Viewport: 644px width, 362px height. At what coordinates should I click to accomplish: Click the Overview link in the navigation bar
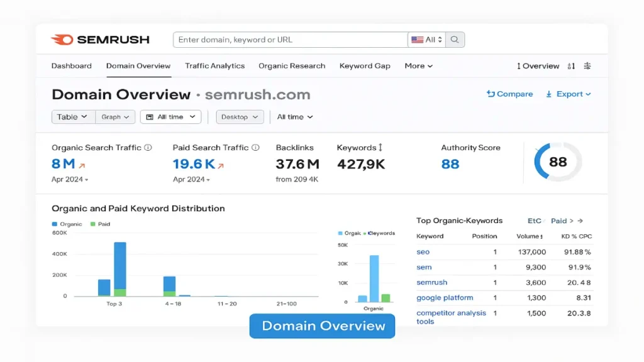[540, 66]
